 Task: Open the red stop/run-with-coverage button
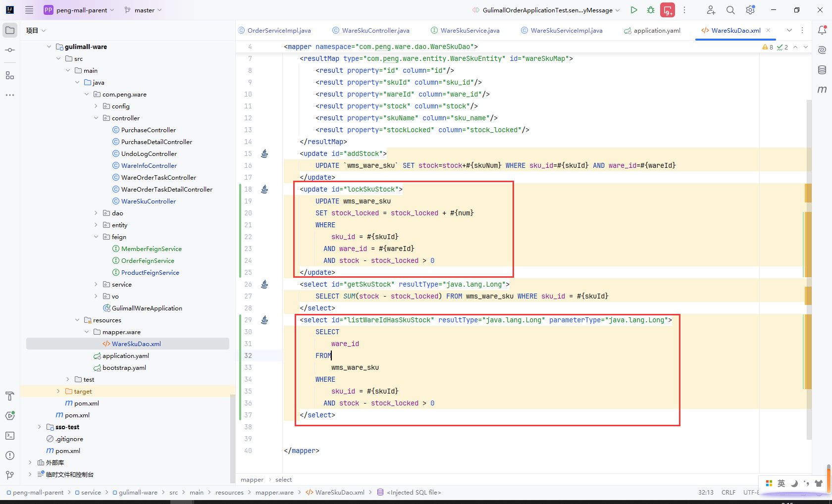tap(668, 10)
